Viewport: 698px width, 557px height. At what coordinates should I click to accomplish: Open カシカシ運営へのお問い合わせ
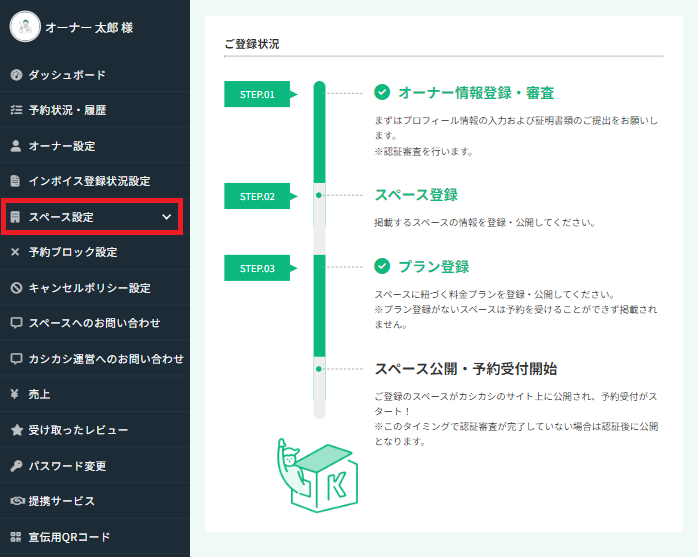[95, 358]
